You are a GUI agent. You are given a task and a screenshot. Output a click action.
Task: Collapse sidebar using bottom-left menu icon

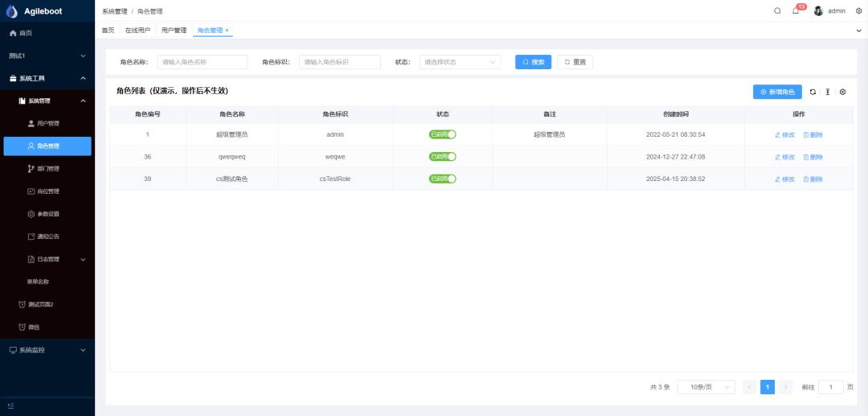pos(11,406)
